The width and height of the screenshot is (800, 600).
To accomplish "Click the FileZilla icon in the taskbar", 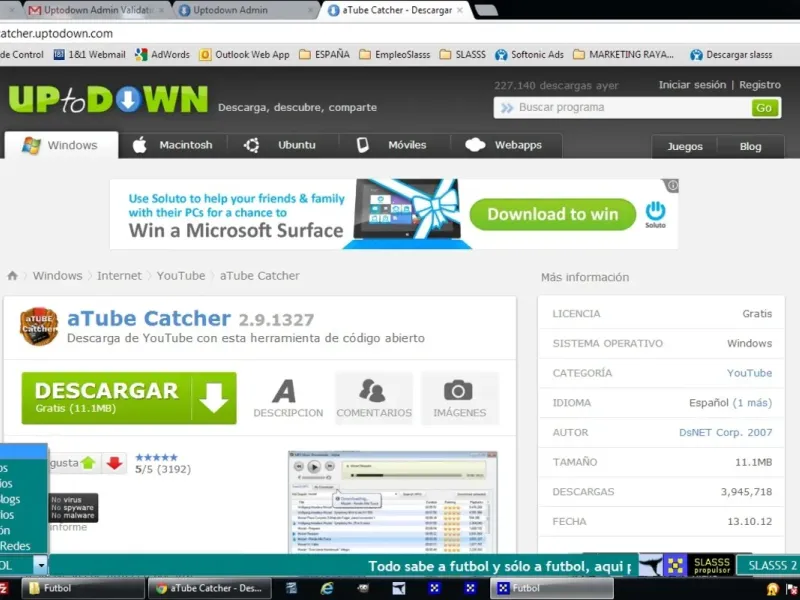I will pos(4,588).
